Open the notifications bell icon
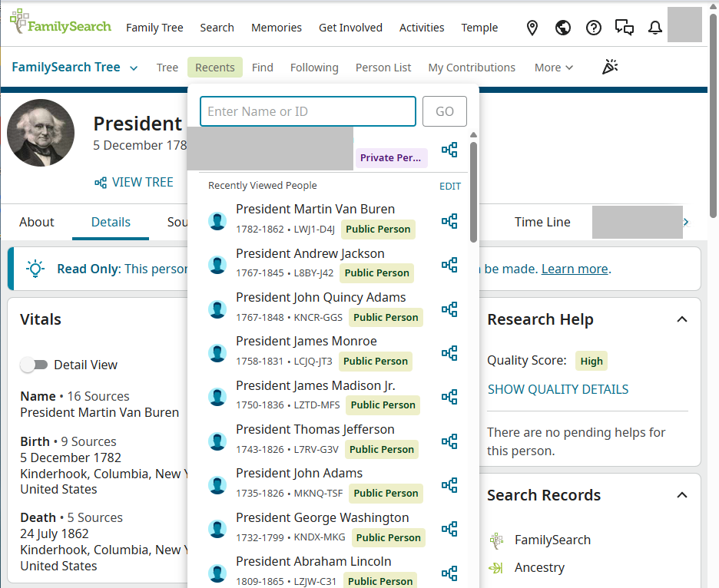This screenshot has width=719, height=588. click(x=654, y=28)
